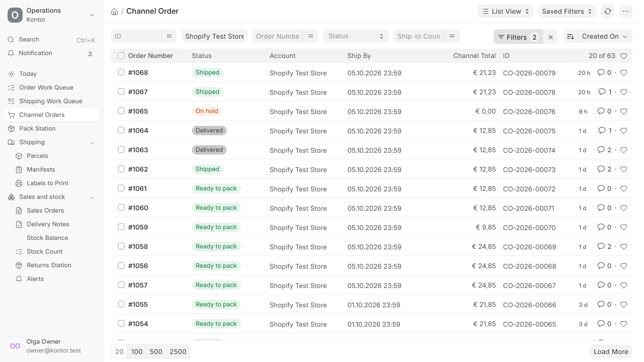644x362 pixels.
Task: Click the Shopify Test Store filter field
Action: (x=215, y=36)
